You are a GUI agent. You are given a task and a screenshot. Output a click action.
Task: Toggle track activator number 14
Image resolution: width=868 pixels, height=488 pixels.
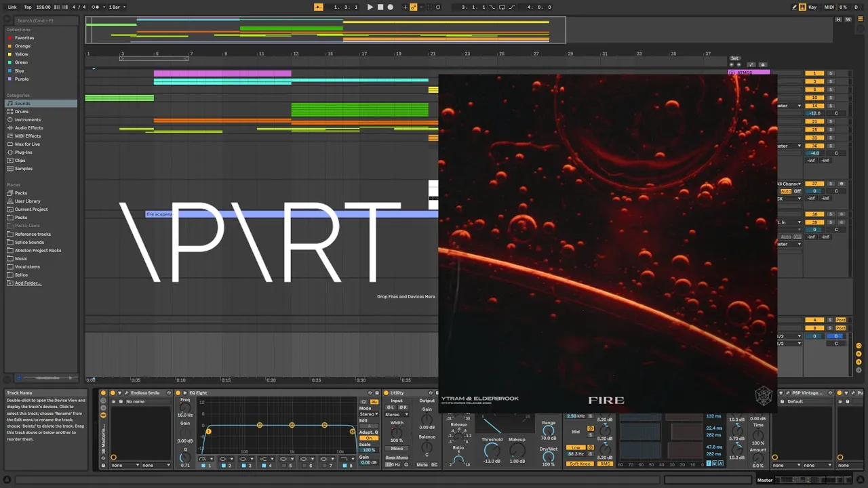tap(814, 106)
